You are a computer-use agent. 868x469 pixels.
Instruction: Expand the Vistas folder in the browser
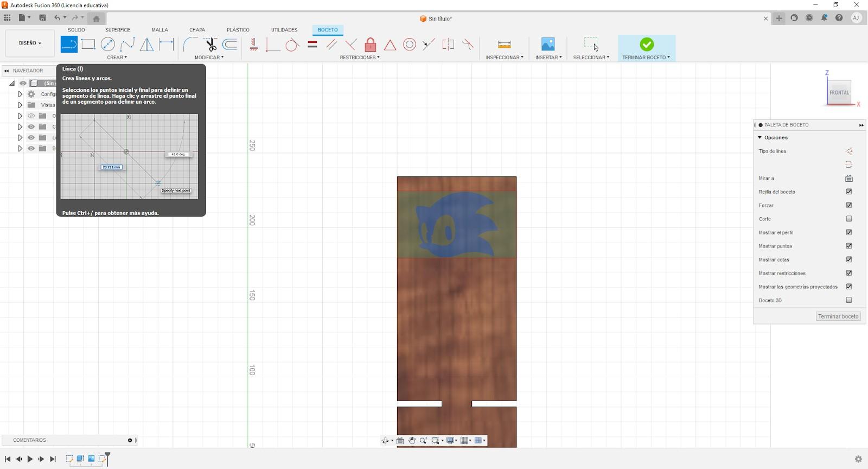tap(20, 105)
